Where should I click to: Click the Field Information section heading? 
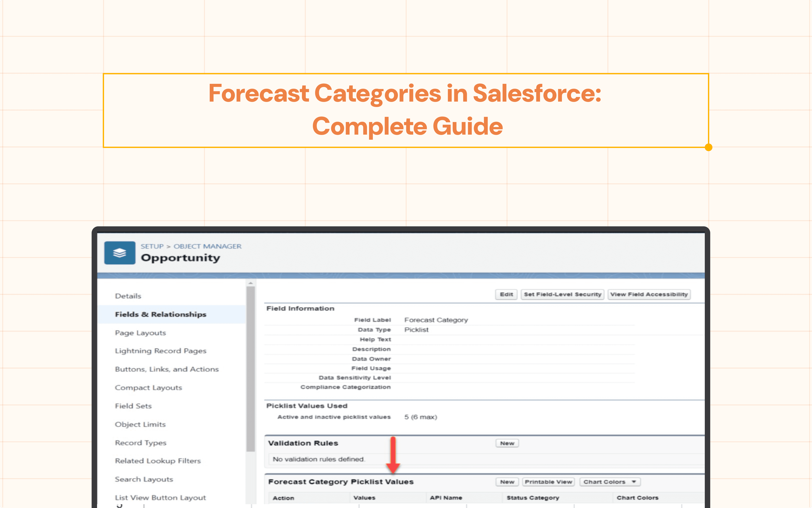click(300, 308)
